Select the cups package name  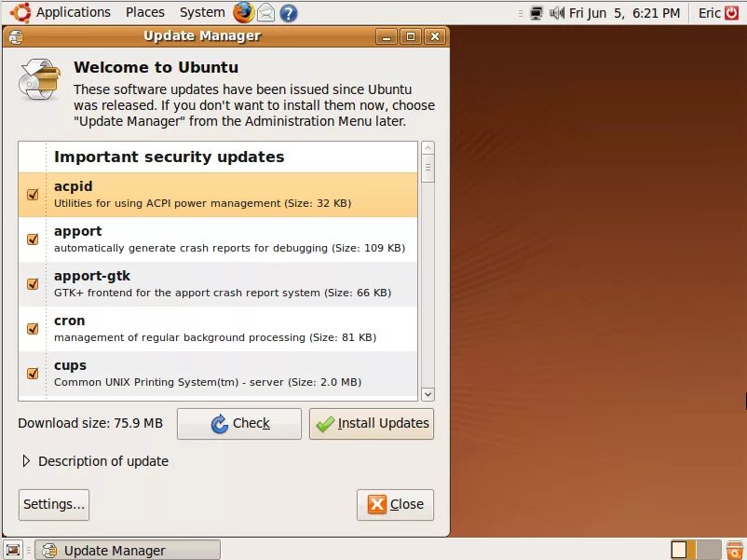(70, 366)
